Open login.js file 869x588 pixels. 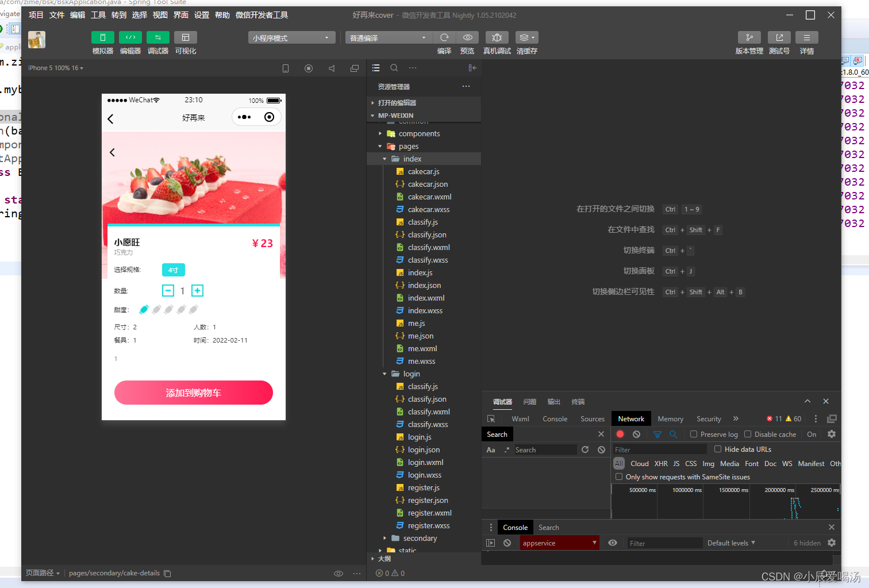(x=420, y=437)
